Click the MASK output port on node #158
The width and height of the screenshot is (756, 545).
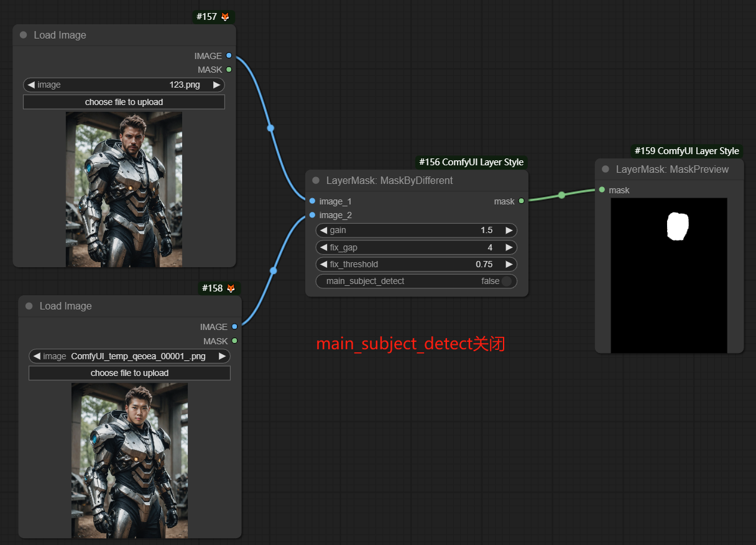point(234,341)
